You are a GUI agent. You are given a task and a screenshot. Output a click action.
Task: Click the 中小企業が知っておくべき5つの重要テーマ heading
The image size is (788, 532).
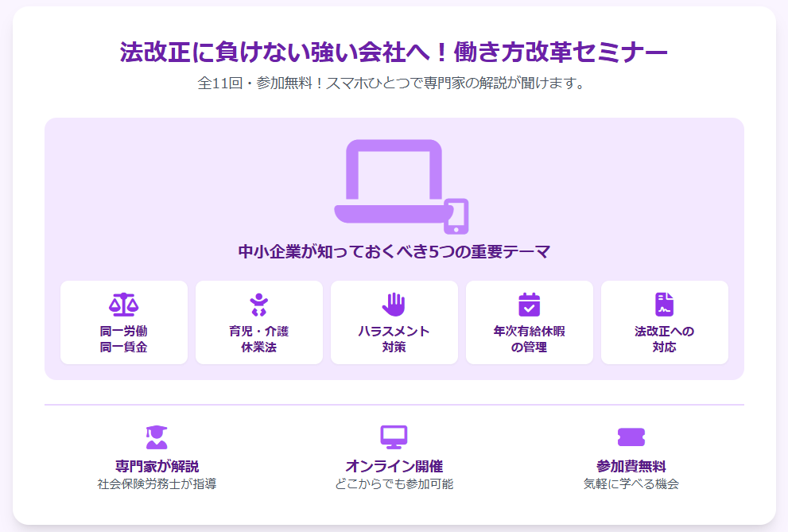point(394,252)
